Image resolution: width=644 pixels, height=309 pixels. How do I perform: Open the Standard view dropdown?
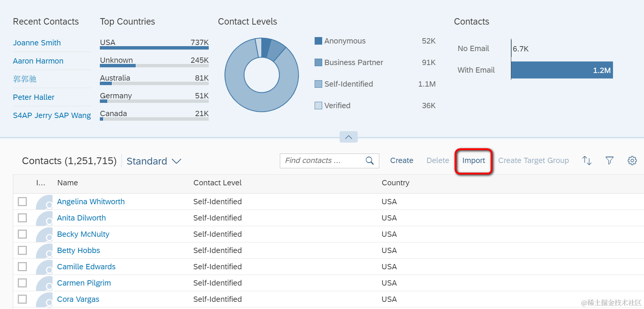[x=154, y=161]
